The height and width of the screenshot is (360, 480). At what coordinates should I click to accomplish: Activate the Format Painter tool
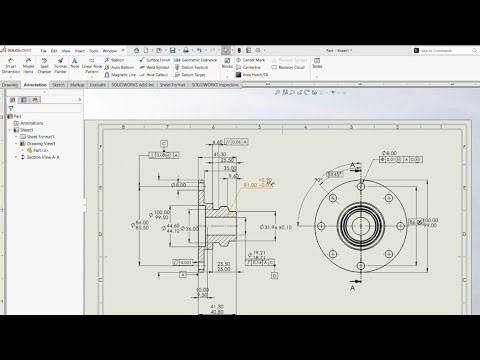60,65
